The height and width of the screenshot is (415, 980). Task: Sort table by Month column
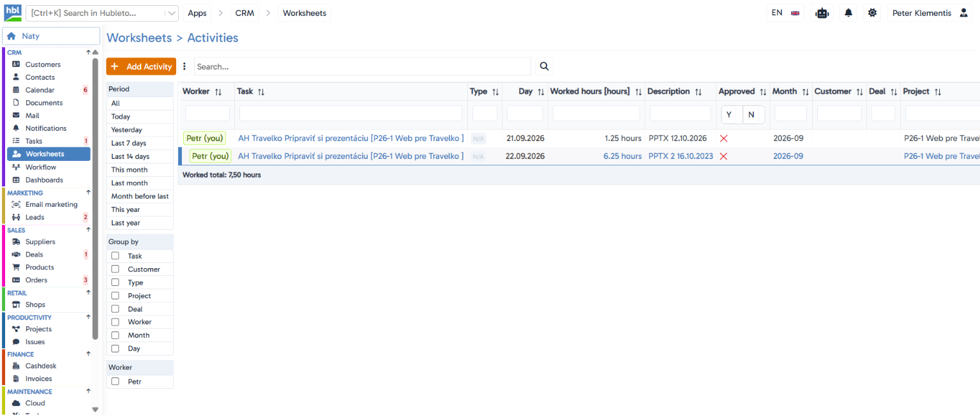click(x=805, y=92)
